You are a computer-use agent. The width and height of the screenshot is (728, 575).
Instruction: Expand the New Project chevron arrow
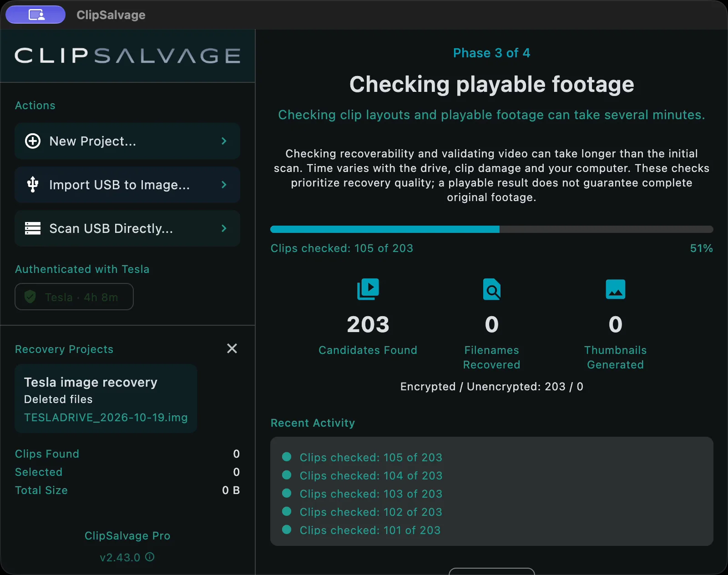tap(224, 141)
